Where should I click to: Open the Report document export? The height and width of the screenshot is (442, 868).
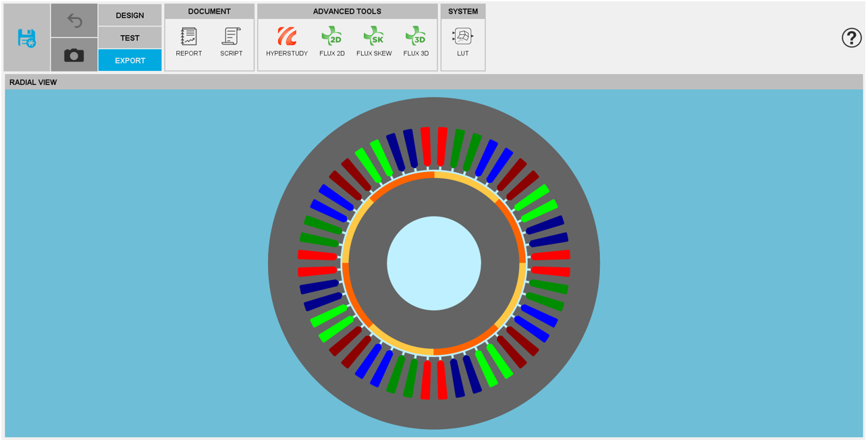[189, 42]
